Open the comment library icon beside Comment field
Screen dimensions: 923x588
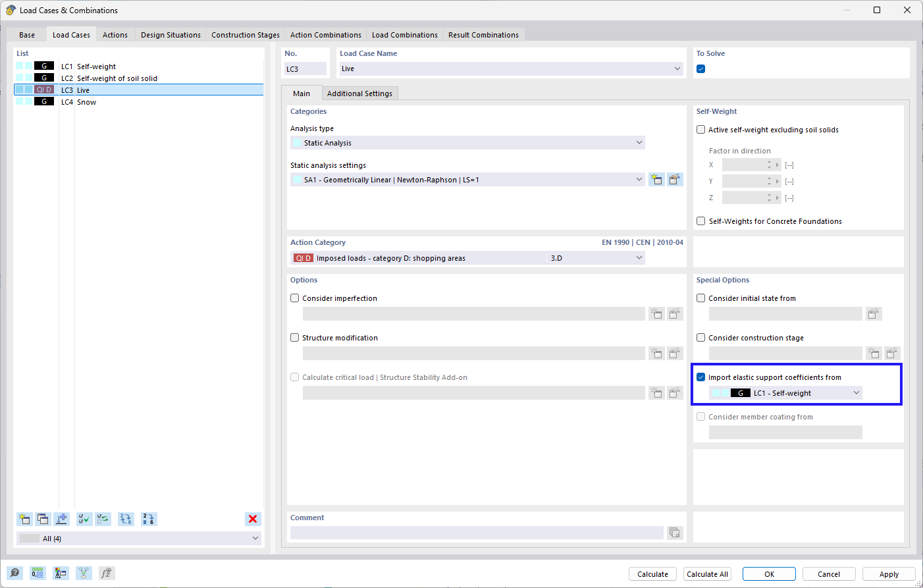[x=675, y=532]
